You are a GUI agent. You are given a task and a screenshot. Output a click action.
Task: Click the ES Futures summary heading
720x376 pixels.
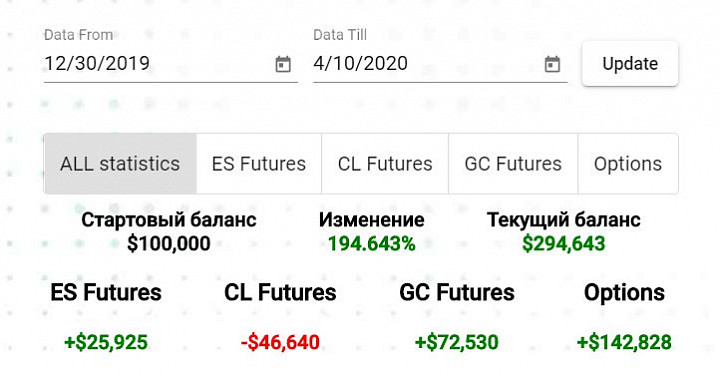click(106, 292)
